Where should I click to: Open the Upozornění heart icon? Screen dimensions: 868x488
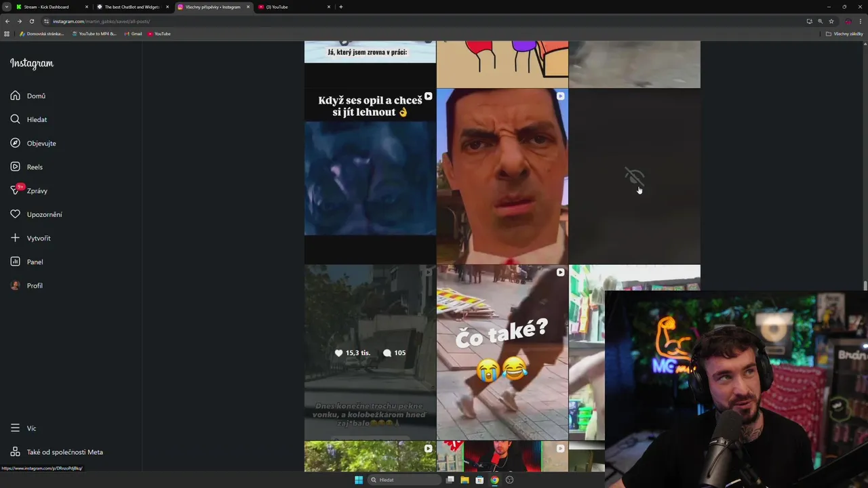click(15, 214)
